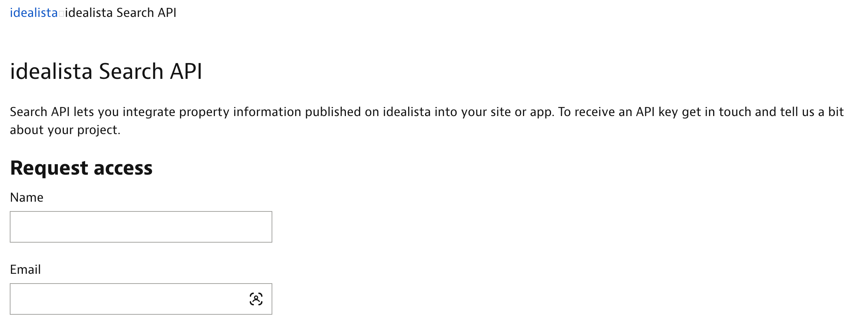Click the word "idealista" in the large page title
The image size is (868, 329).
pos(51,71)
